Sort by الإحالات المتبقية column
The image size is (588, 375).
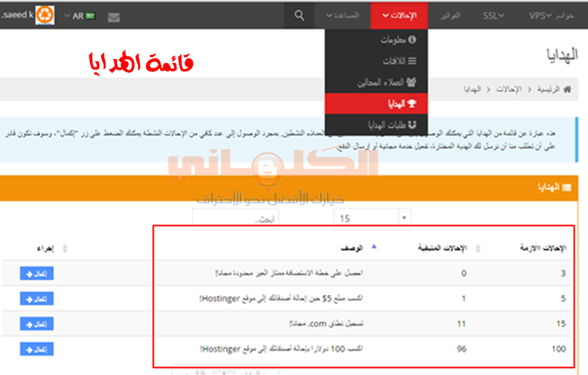442,248
